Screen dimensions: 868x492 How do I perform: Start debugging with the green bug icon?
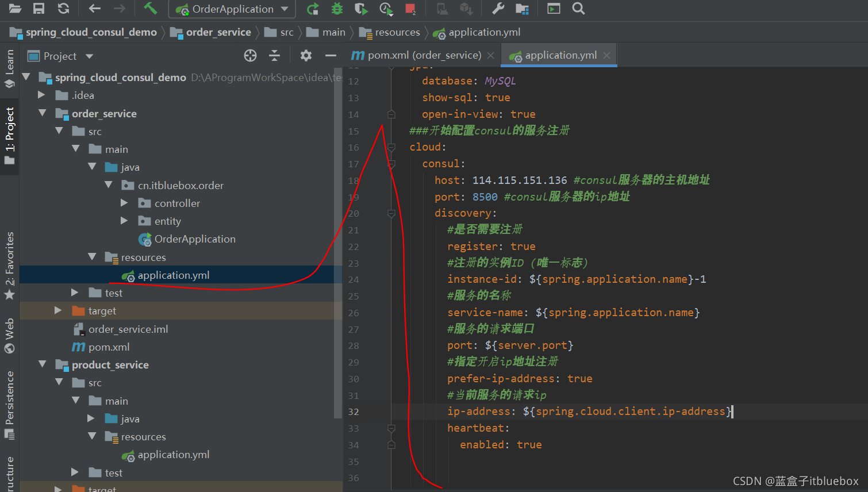pos(337,9)
